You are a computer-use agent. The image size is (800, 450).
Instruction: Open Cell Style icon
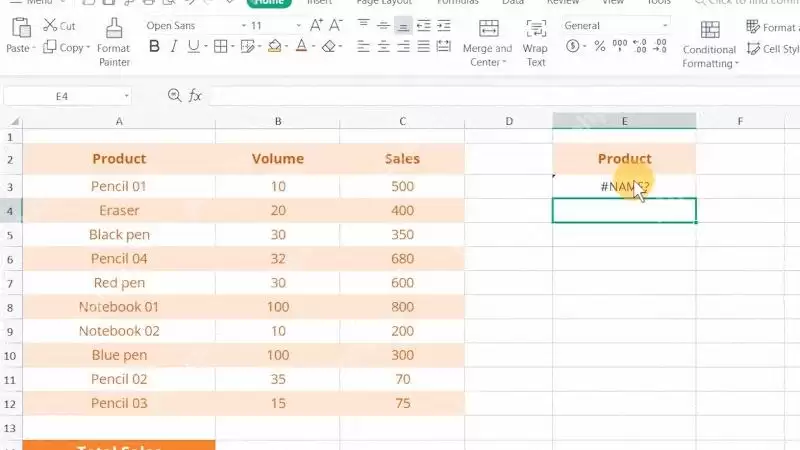pyautogui.click(x=753, y=49)
